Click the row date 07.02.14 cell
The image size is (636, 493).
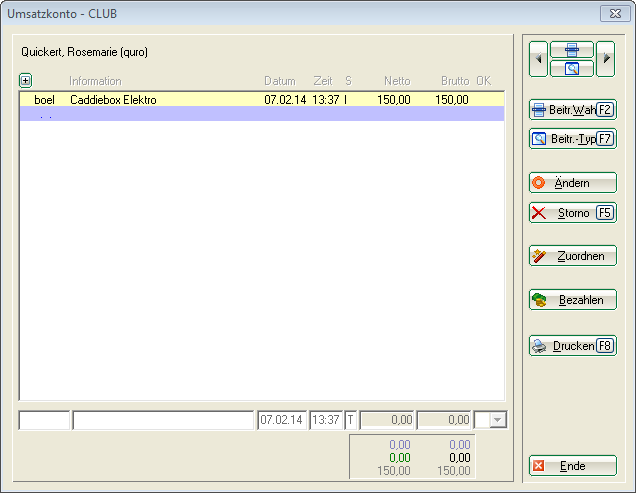tap(285, 100)
